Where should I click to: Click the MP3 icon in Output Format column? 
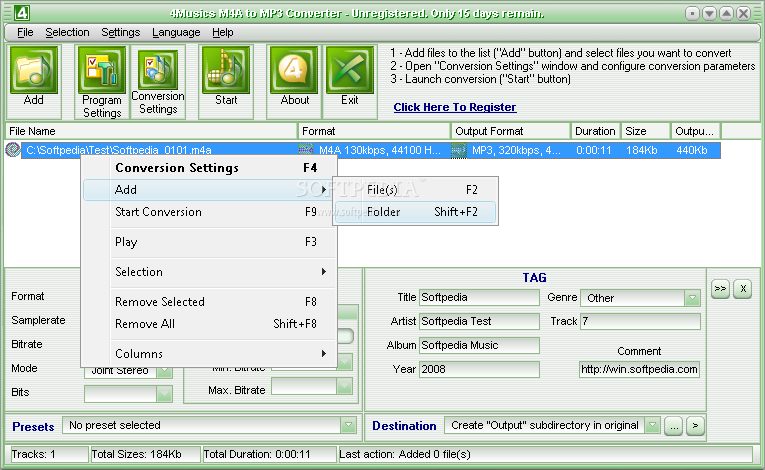[x=459, y=150]
